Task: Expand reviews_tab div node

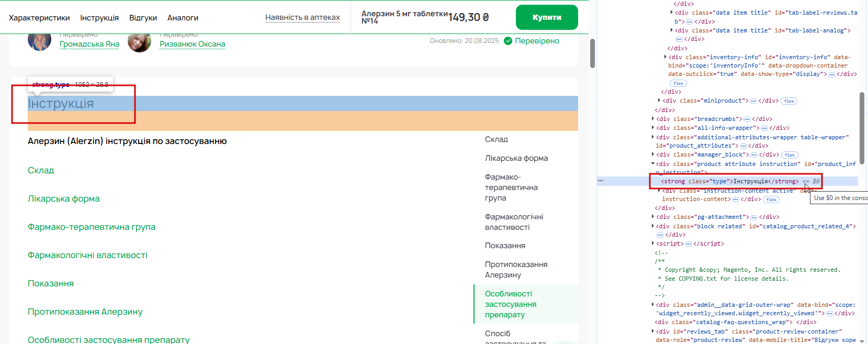Action: [653, 331]
